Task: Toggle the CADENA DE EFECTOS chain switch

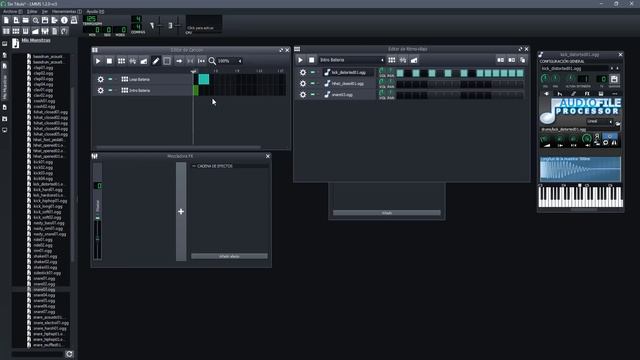Action: coord(194,166)
